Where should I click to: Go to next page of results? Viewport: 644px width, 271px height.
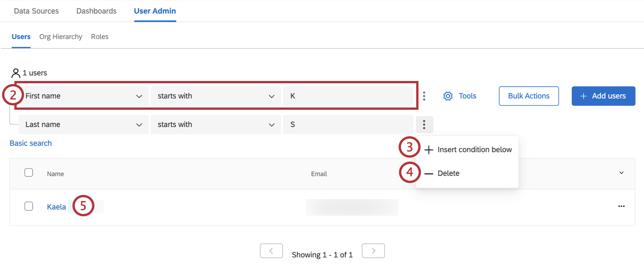[x=373, y=251]
